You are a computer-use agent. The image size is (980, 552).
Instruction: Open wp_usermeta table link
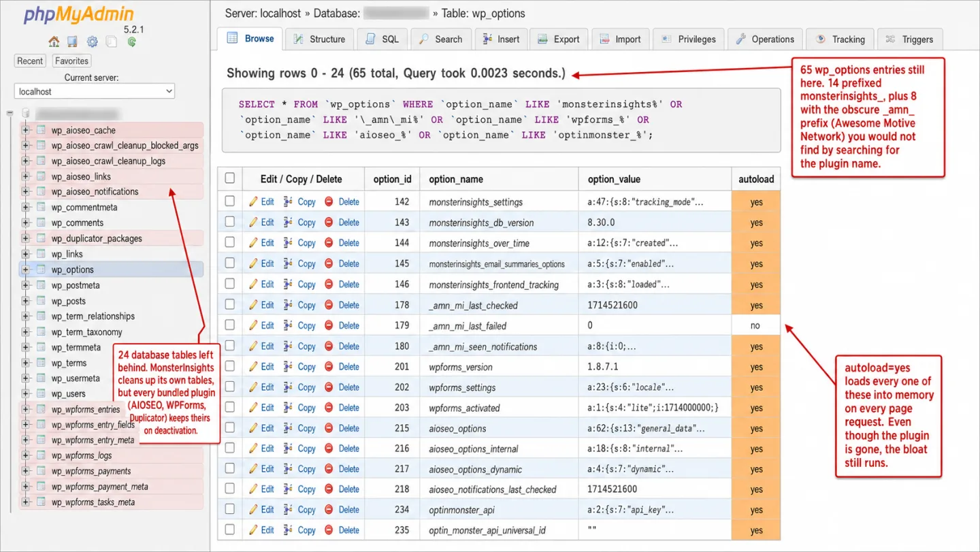coord(76,378)
